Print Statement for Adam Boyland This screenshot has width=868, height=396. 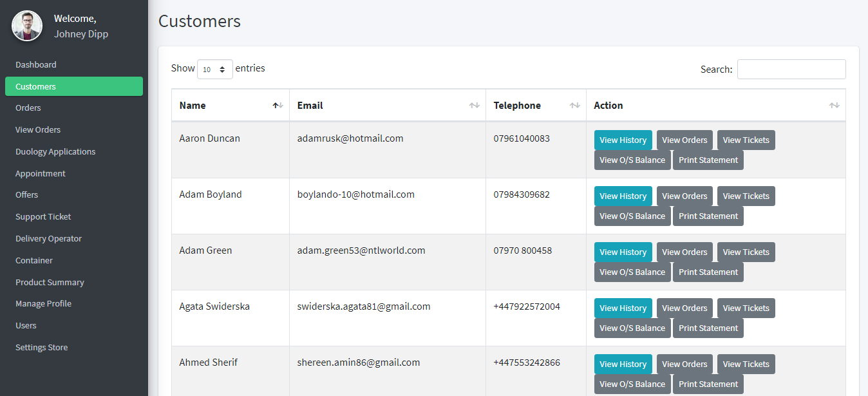click(708, 216)
